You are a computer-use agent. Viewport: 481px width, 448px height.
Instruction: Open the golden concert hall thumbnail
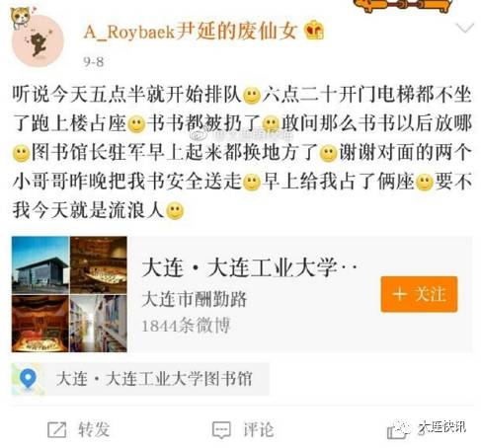(x=99, y=265)
